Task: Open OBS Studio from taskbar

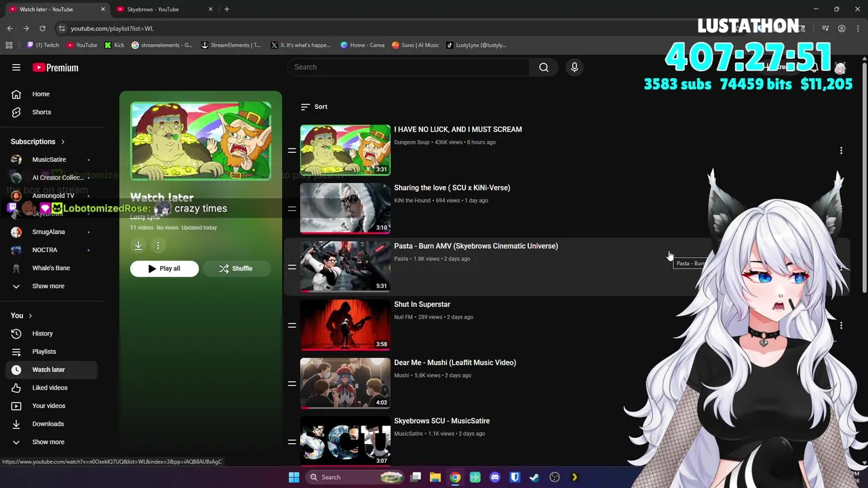Action: (x=555, y=477)
